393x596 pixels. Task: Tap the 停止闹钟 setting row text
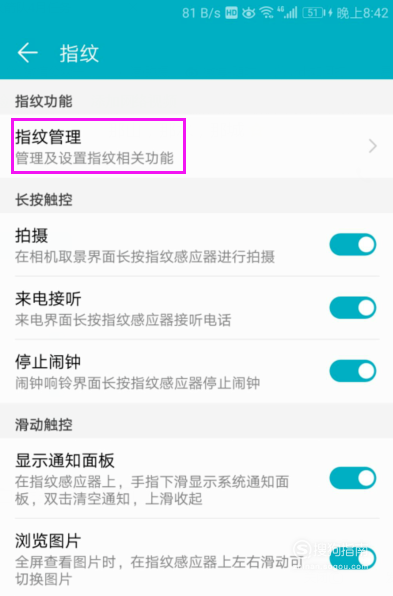click(48, 362)
